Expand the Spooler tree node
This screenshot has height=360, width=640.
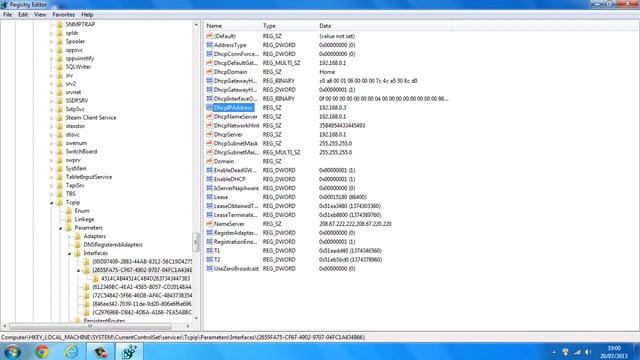[x=52, y=41]
